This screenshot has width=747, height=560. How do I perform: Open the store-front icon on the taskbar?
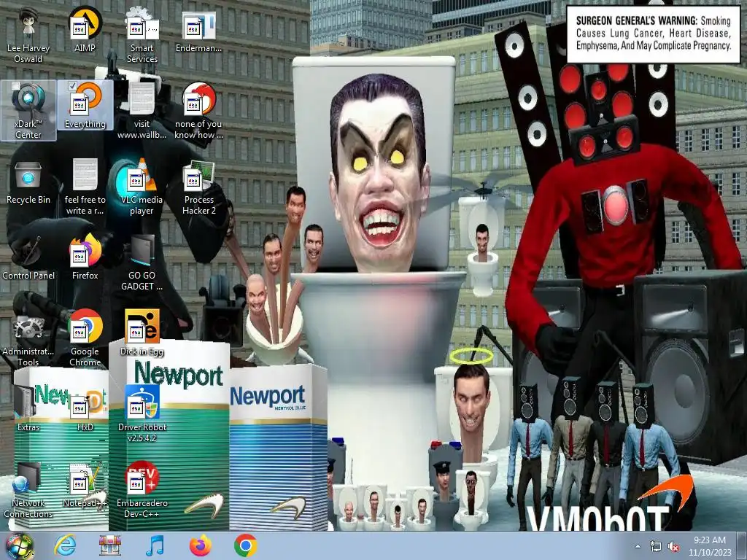click(110, 545)
